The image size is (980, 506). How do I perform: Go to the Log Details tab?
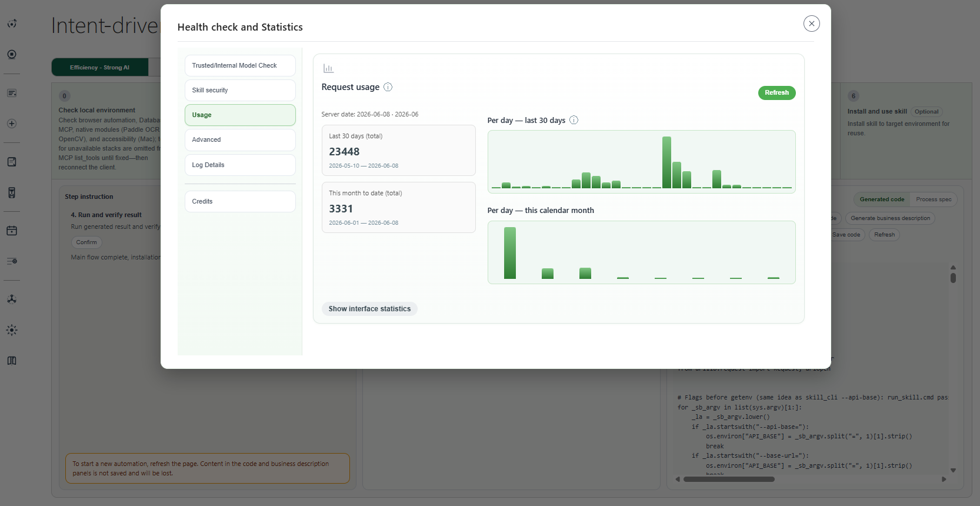point(240,165)
